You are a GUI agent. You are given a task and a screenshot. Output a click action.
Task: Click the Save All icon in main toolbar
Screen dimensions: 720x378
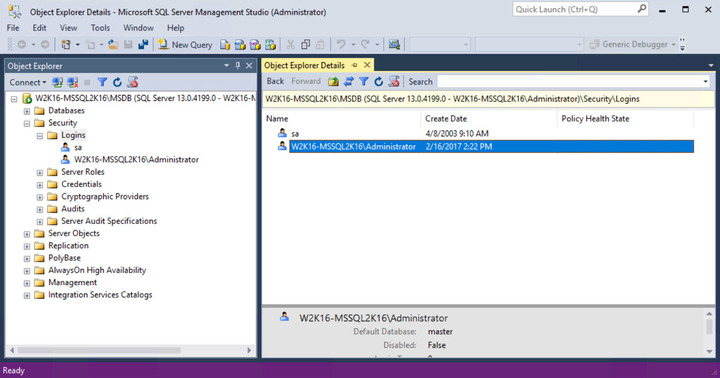[143, 45]
